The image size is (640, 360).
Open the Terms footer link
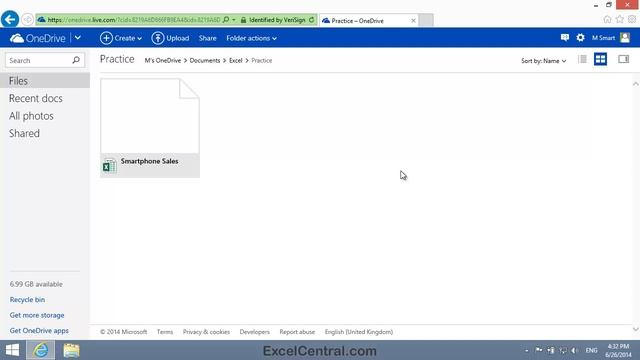pyautogui.click(x=165, y=332)
